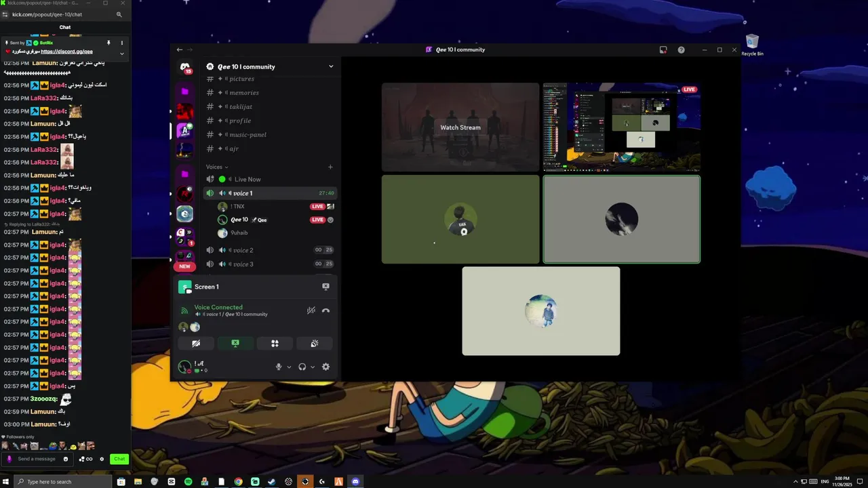
Task: Open the ajr text channel
Action: coord(270,148)
